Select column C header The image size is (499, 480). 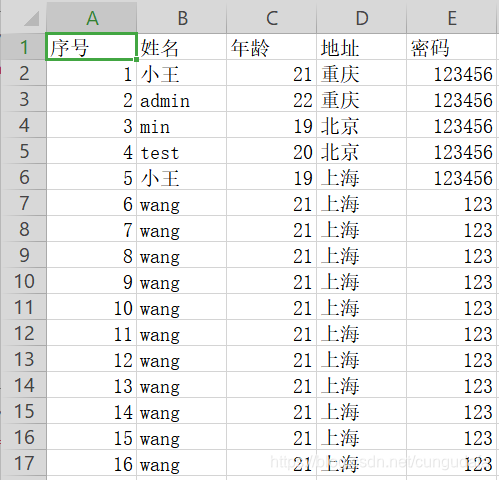272,17
